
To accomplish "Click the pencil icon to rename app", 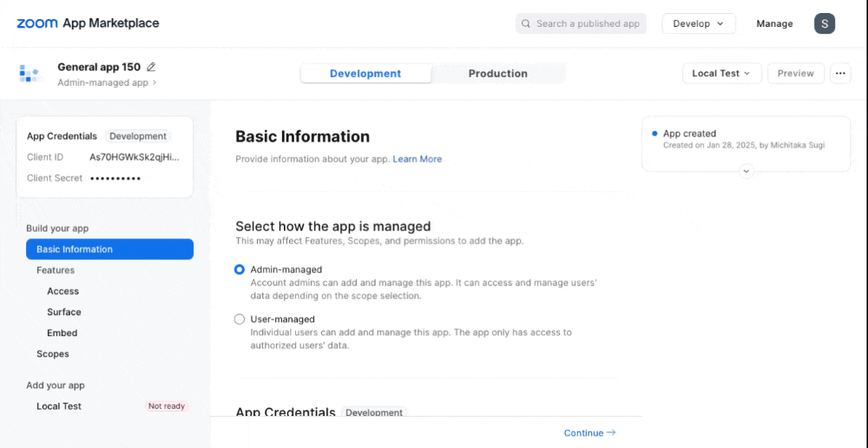I will pyautogui.click(x=152, y=67).
